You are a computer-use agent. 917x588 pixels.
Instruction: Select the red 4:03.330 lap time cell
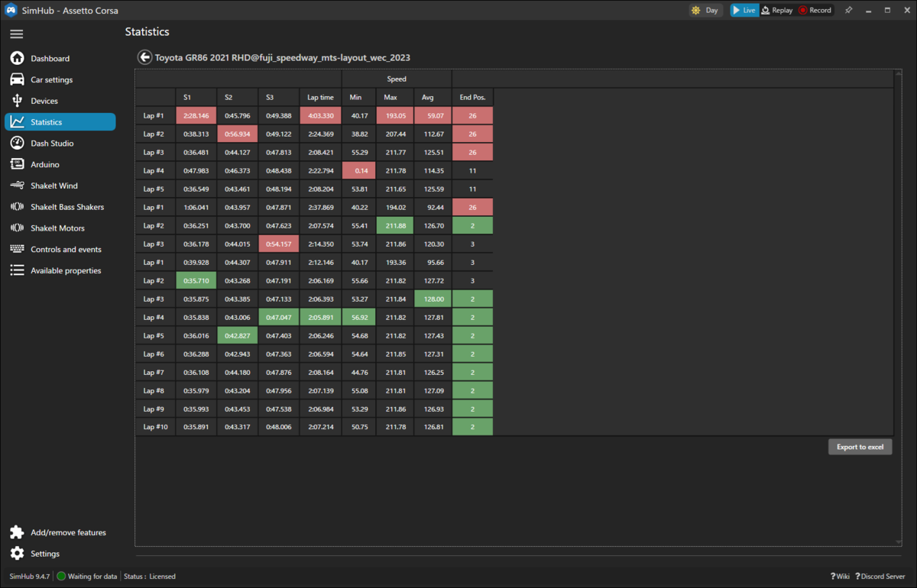pos(320,115)
